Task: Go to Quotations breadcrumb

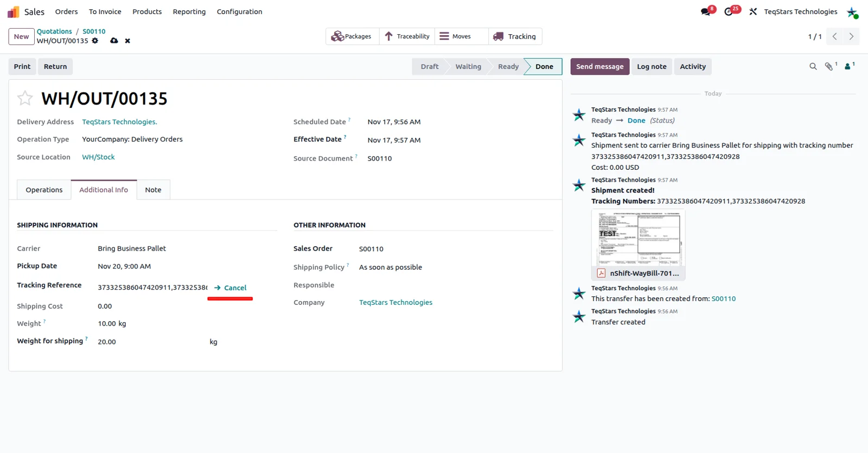Action: [x=54, y=31]
